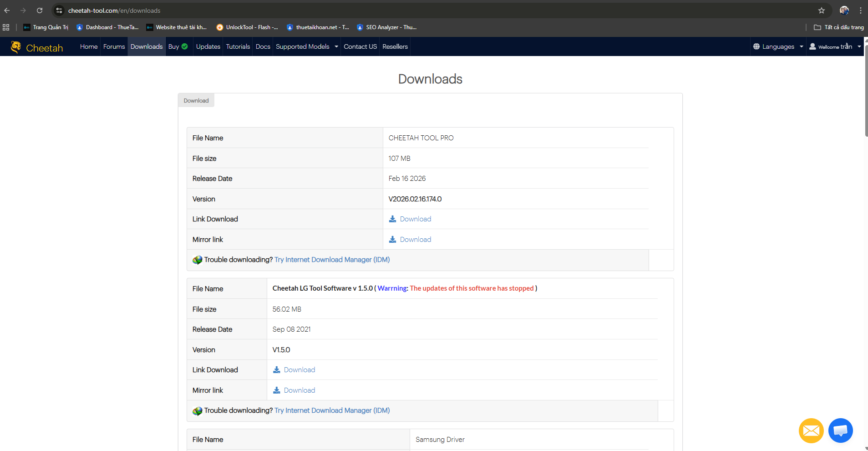Download CHEETAH TOOL PRO via Mirror link

point(416,240)
